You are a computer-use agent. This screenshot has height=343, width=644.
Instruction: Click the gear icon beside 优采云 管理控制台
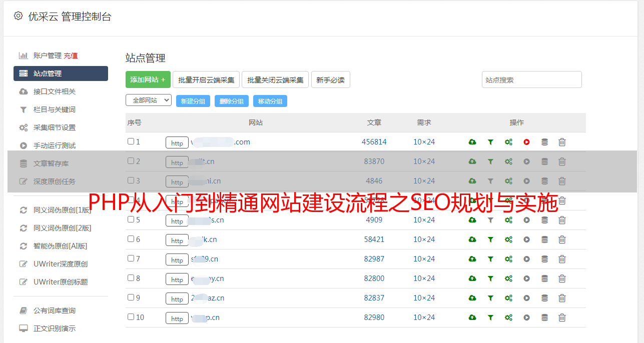point(18,16)
